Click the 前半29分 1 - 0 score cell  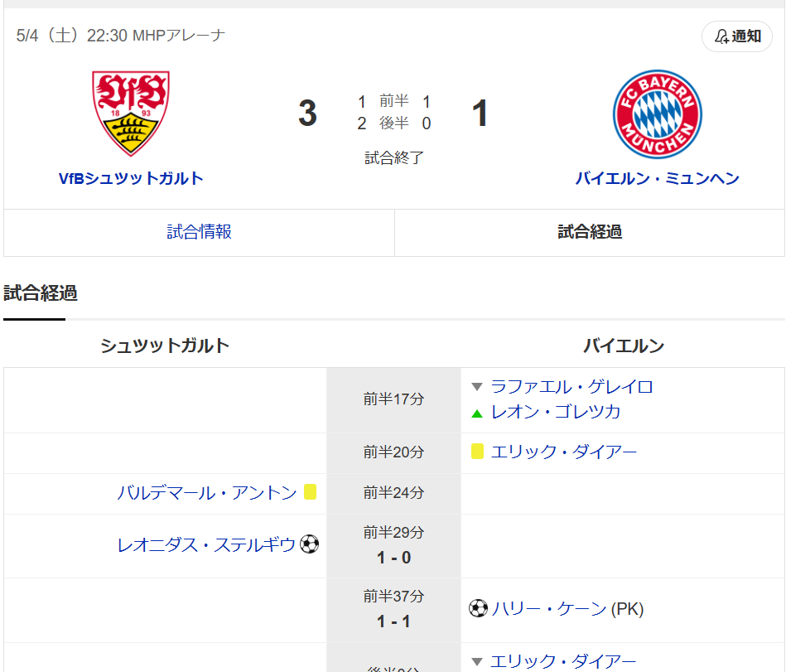393,545
